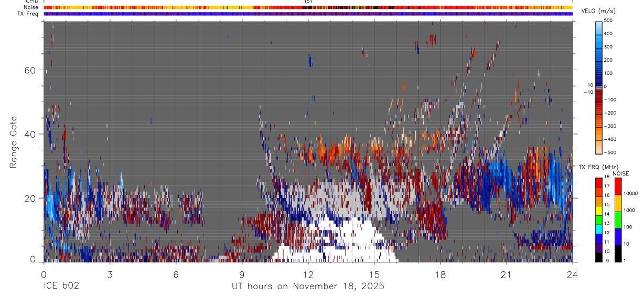Select the 16 label on TX FRQ scale
The image size is (644, 297).
[x=606, y=196]
